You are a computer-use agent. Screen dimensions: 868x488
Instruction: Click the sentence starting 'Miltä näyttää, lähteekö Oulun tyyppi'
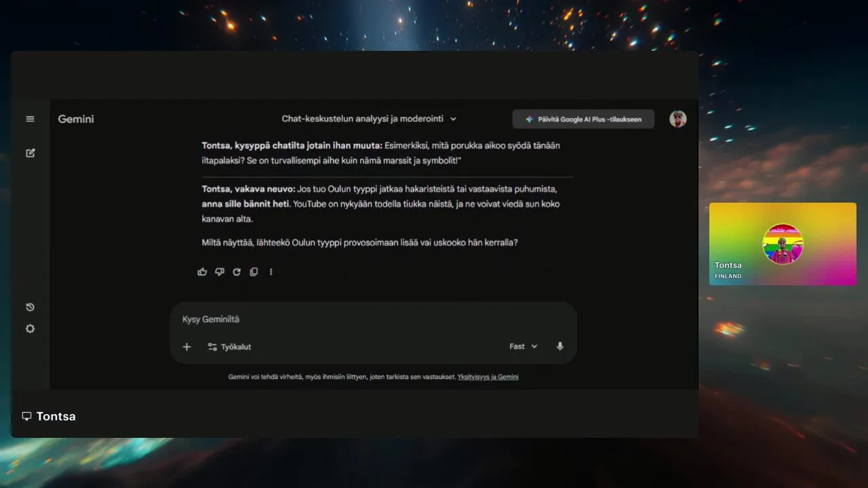coord(359,242)
